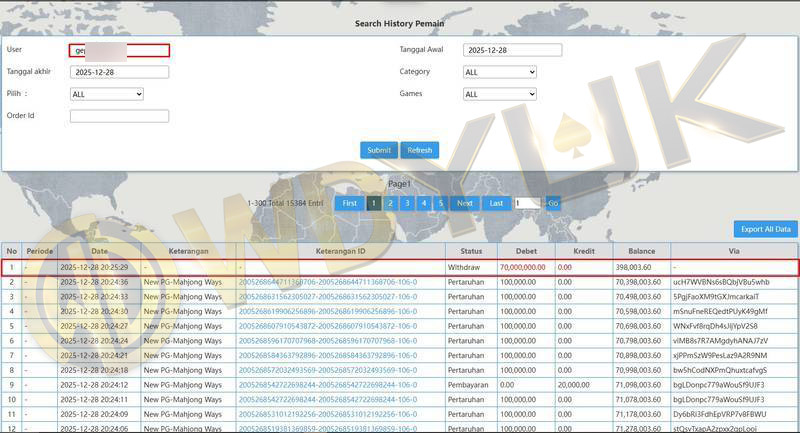Image resolution: width=800 pixels, height=433 pixels.
Task: Go to the Last page
Action: tap(496, 203)
